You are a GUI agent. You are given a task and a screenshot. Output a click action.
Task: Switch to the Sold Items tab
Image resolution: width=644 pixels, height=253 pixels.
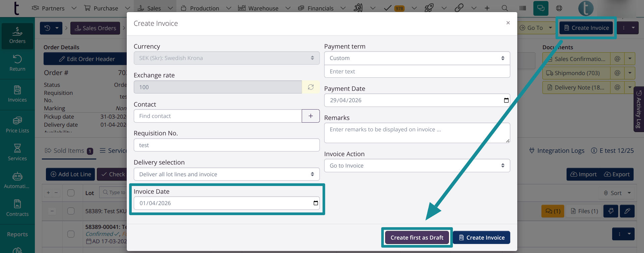pyautogui.click(x=69, y=151)
